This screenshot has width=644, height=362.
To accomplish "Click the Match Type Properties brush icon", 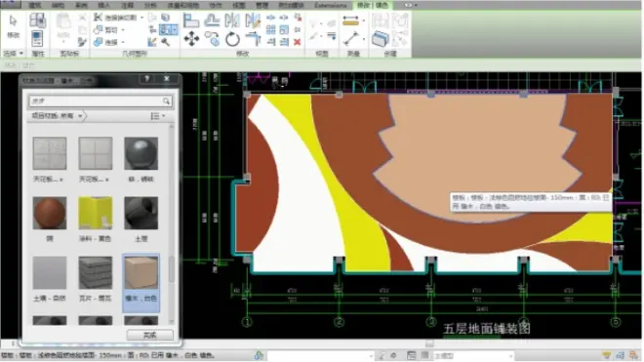I will click(82, 42).
